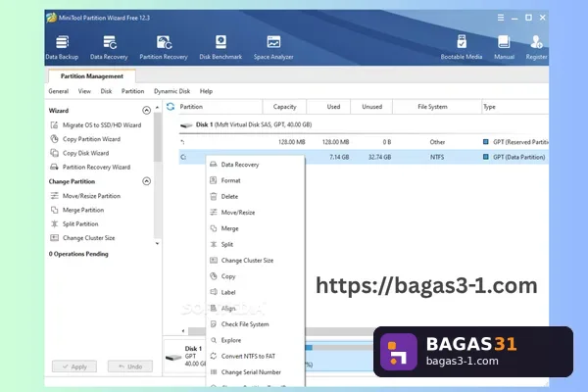Open the Dynamic Disk menu
The height and width of the screenshot is (392, 588).
172,91
